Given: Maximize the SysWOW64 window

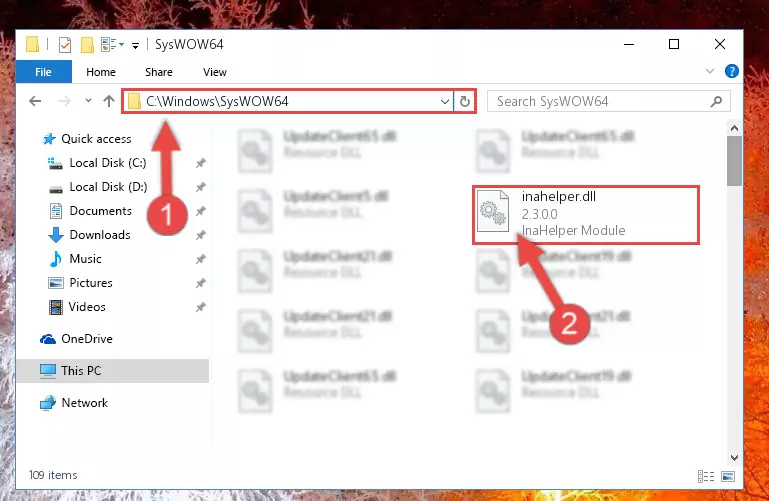Looking at the screenshot, I should pos(674,45).
